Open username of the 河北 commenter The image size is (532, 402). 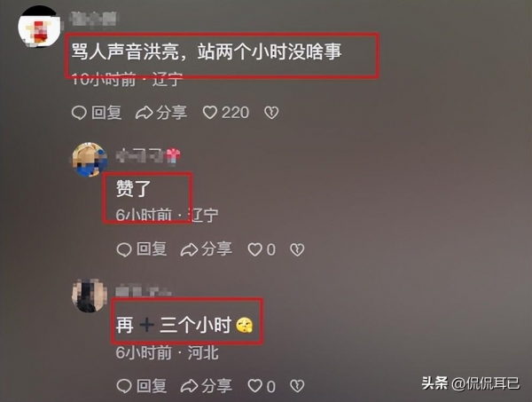click(x=143, y=292)
